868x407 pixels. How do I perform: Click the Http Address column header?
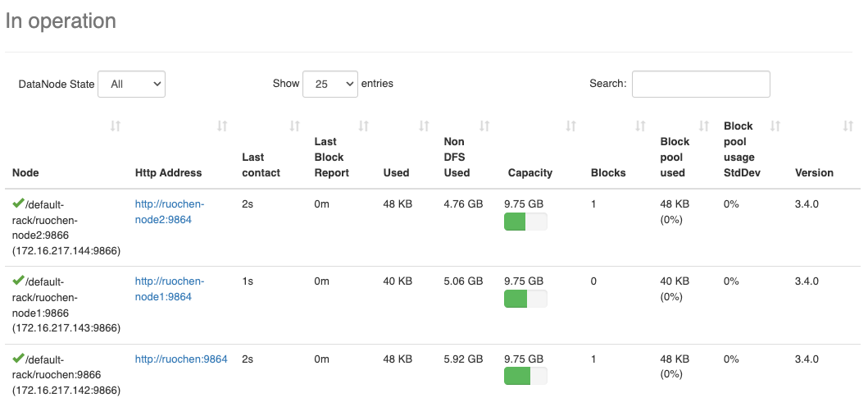[x=168, y=172]
